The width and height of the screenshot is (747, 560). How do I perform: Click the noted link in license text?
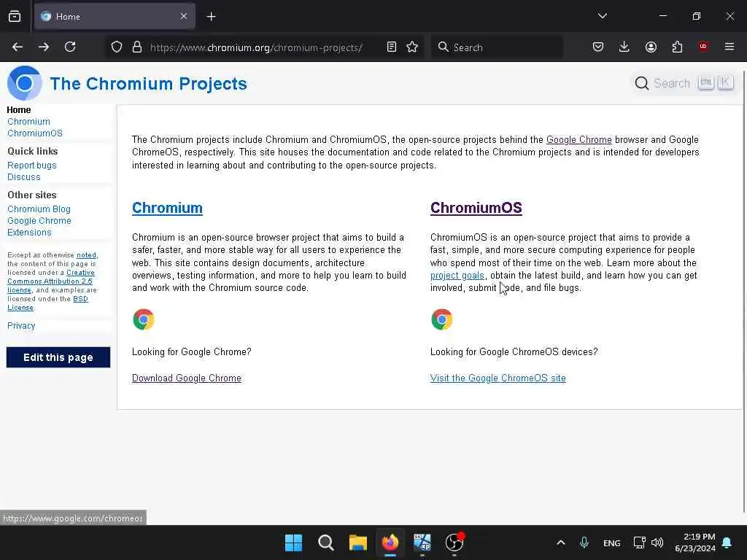86,255
